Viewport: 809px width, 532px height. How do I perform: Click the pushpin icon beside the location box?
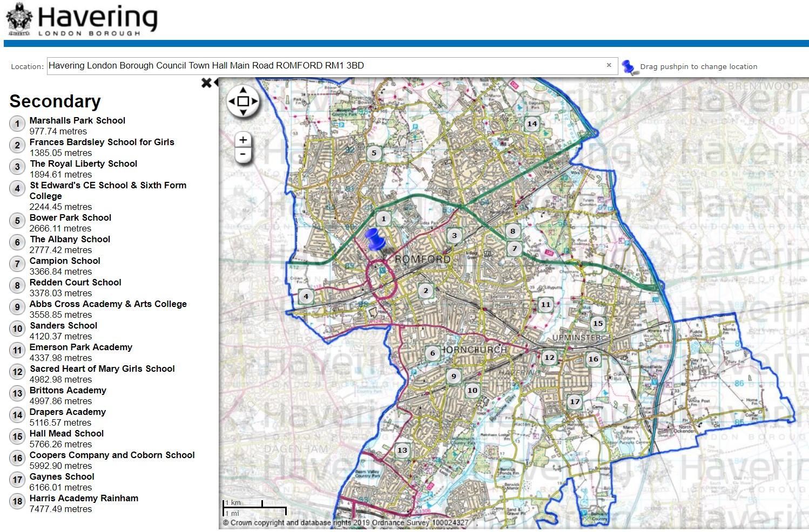pos(628,67)
